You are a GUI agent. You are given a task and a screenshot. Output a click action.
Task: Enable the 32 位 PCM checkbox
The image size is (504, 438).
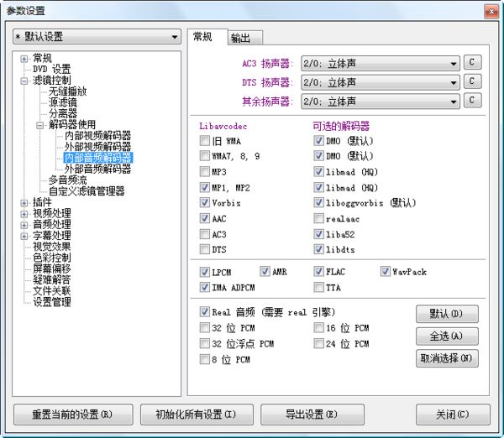pos(205,328)
